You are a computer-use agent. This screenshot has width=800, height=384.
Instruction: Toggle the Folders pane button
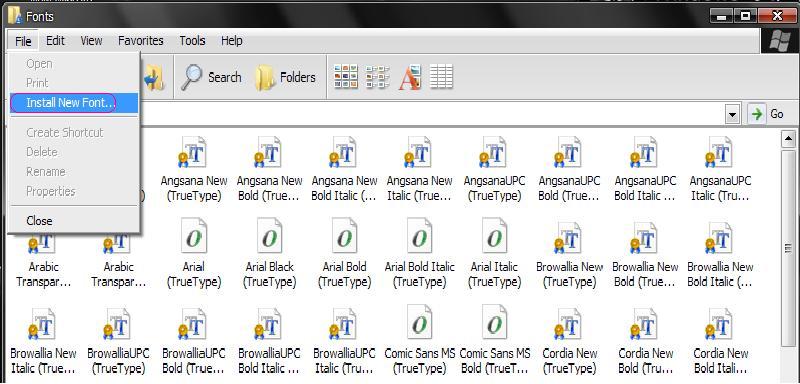click(286, 78)
